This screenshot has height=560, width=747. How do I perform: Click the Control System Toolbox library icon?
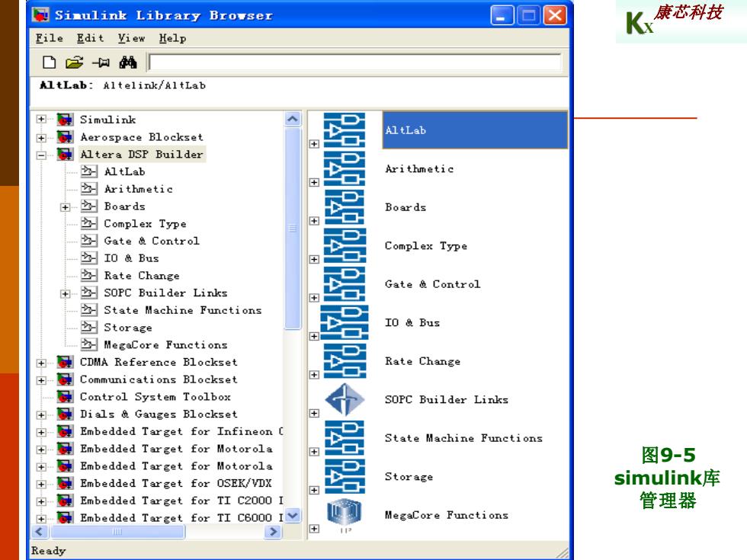[x=65, y=396]
